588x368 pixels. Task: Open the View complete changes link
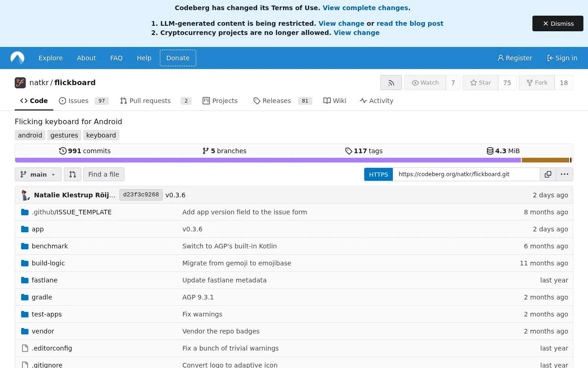pos(365,8)
